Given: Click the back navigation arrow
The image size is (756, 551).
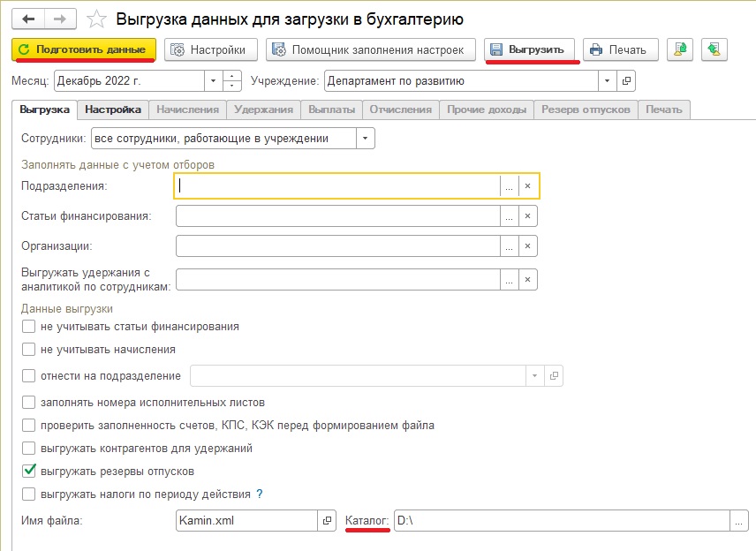Looking at the screenshot, I should [x=29, y=18].
